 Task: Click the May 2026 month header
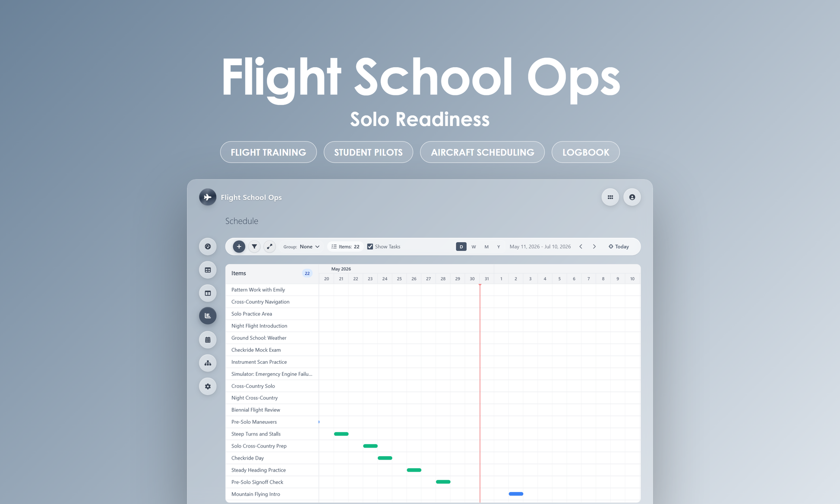pyautogui.click(x=341, y=269)
